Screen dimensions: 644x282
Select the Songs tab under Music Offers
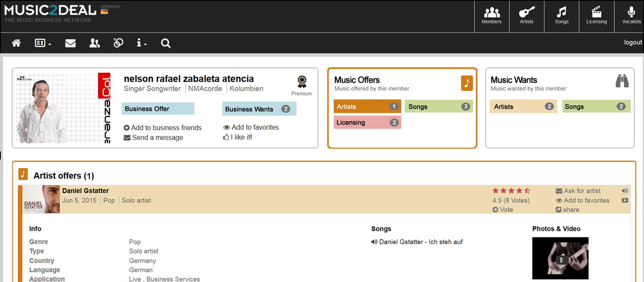438,107
